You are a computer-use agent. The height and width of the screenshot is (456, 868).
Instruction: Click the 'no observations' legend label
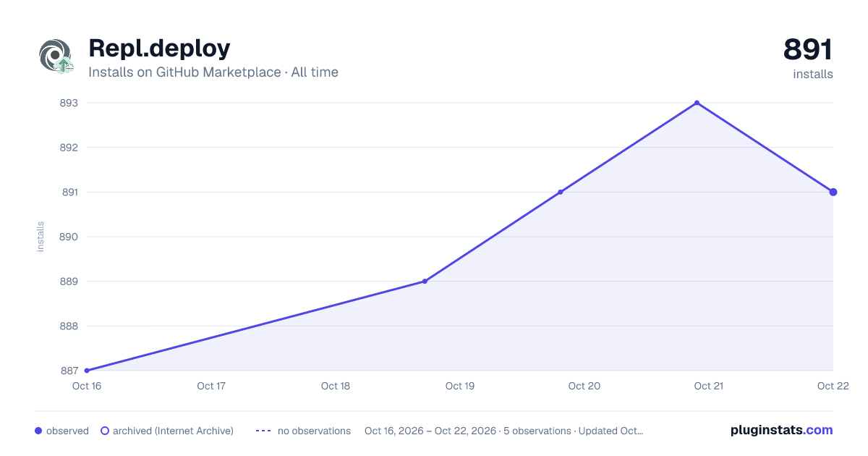click(x=314, y=431)
